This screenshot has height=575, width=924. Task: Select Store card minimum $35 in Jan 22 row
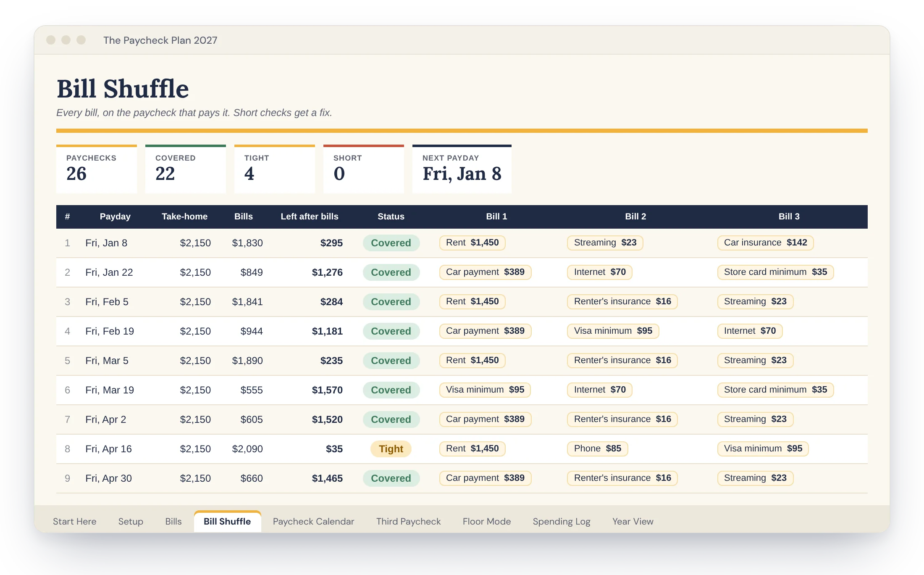click(775, 272)
